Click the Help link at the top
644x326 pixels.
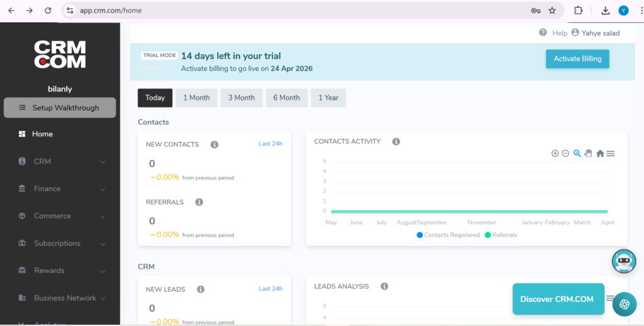(x=560, y=33)
